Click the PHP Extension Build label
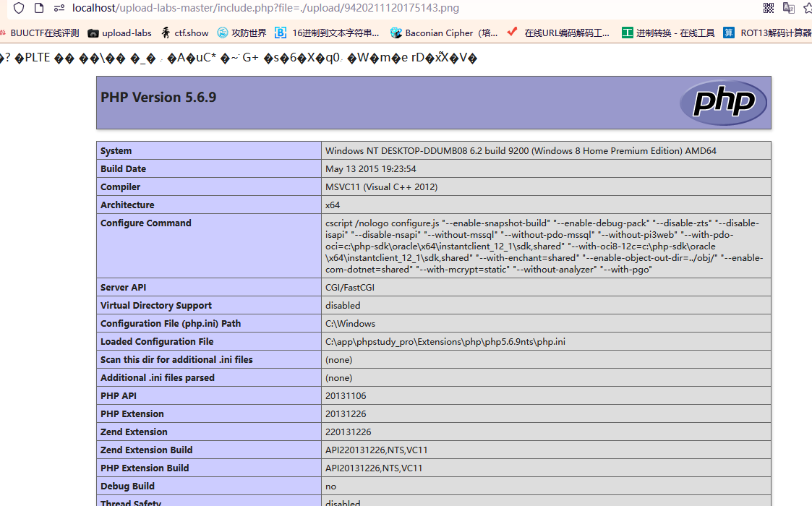Image resolution: width=812 pixels, height=506 pixels. (145, 468)
